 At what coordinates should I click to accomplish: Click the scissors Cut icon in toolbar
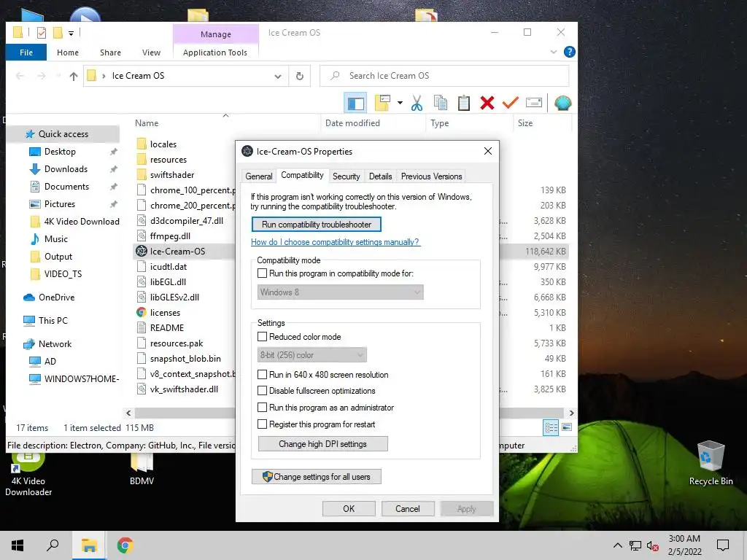[x=417, y=103]
